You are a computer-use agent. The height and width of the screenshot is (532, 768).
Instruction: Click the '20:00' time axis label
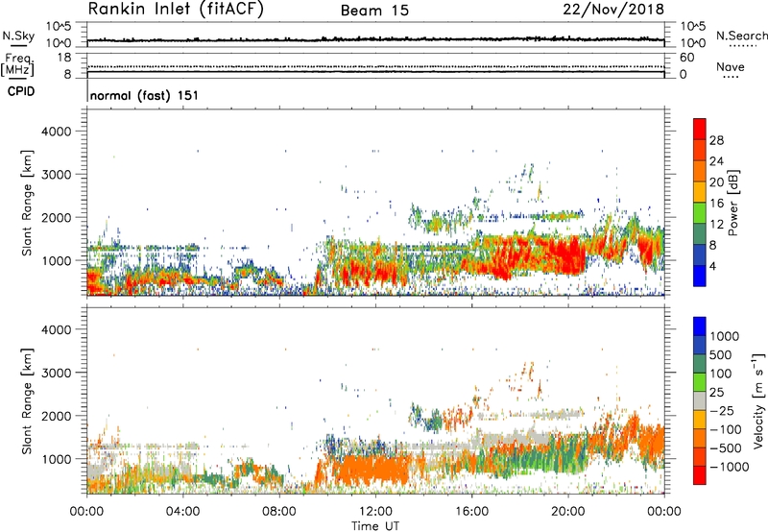coord(567,512)
